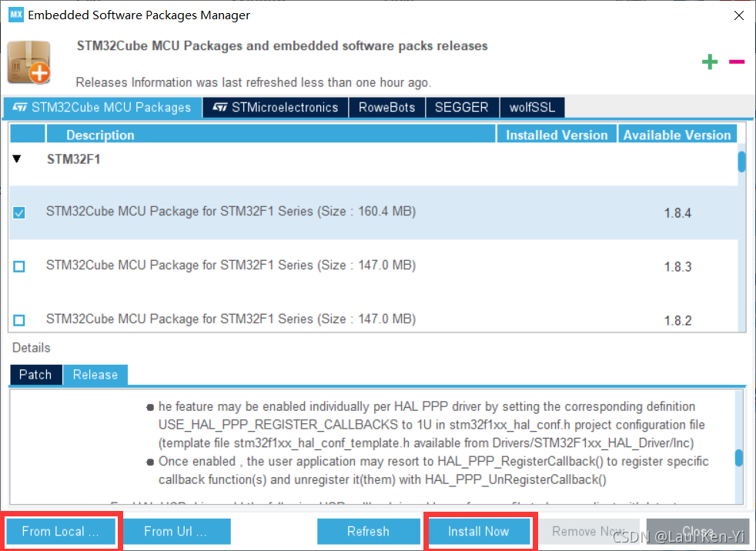Switch to the SEGGER tab
Screen dimensions: 756x551
click(462, 107)
